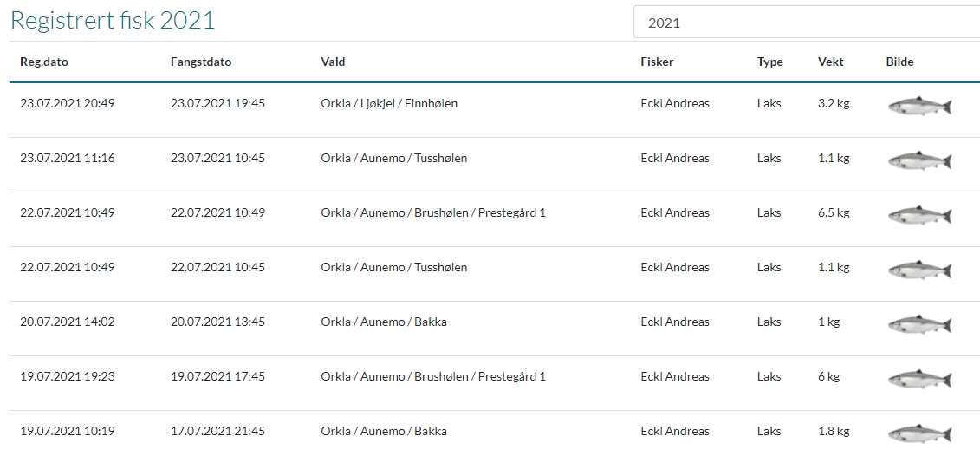View fish picture for 1 kg Bakka catch

(x=919, y=324)
